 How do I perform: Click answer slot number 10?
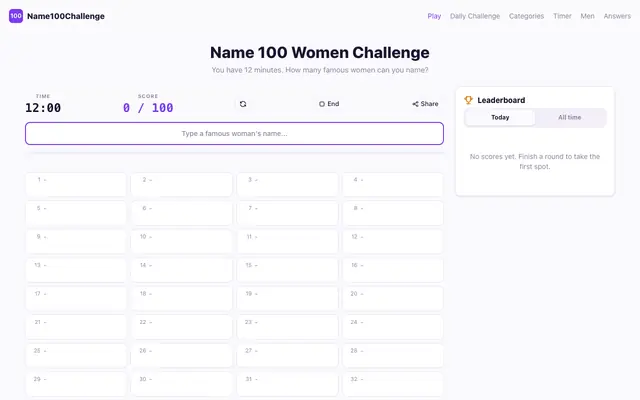pyautogui.click(x=182, y=242)
